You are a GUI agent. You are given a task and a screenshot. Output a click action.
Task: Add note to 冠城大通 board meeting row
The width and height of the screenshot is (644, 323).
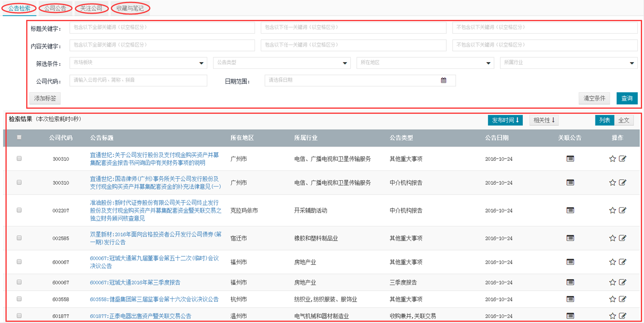tap(623, 262)
